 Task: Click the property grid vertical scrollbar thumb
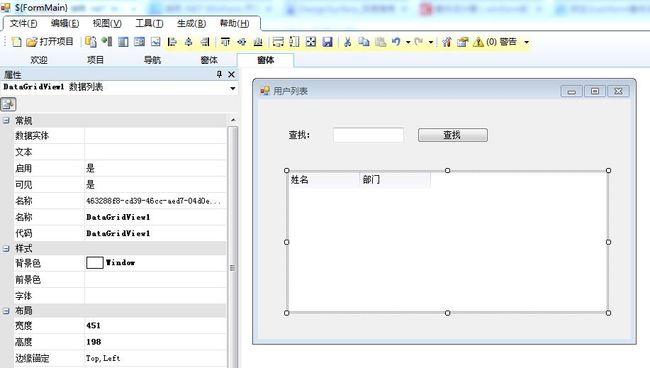pos(233,267)
